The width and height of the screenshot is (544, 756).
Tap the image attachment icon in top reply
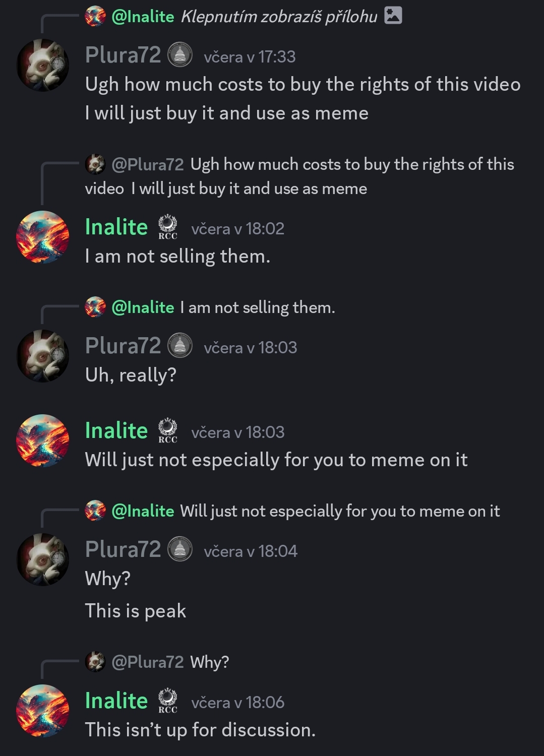click(x=393, y=16)
